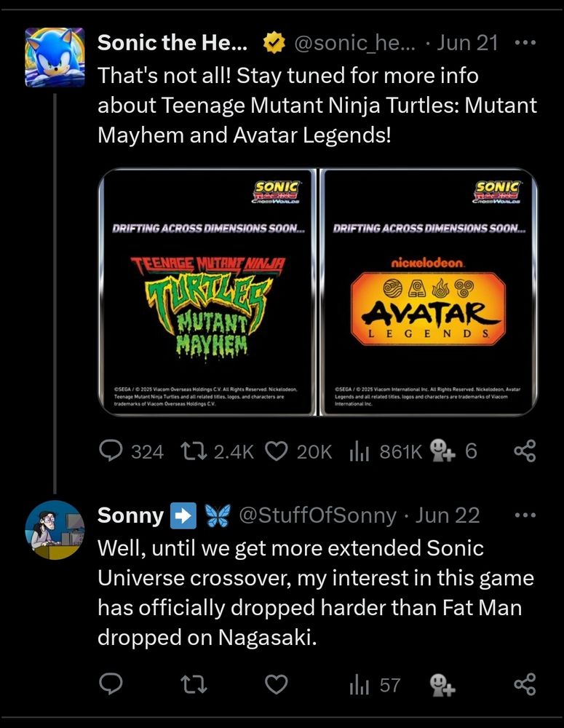Reply to Sonny's comment
Viewport: 564px width, 728px height.
tap(111, 684)
